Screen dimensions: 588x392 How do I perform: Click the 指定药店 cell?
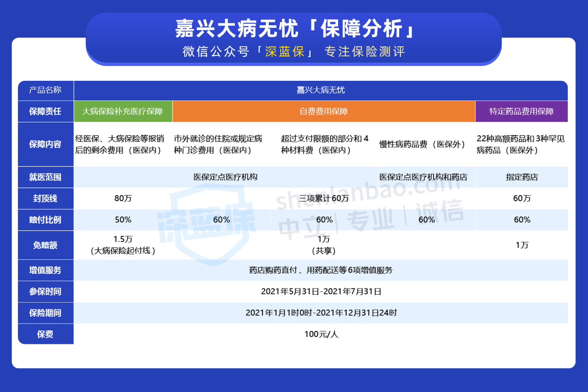[521, 177]
